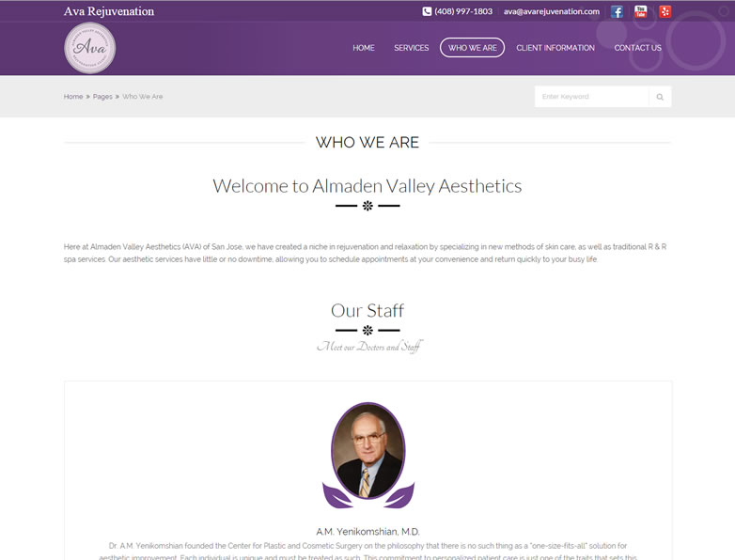735x560 pixels.
Task: Click the round Ava logo
Action: 90,48
